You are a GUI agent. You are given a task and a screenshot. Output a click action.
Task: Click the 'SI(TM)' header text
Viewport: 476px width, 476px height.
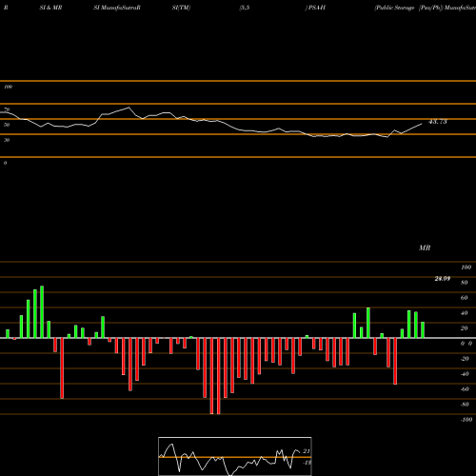coord(181,8)
